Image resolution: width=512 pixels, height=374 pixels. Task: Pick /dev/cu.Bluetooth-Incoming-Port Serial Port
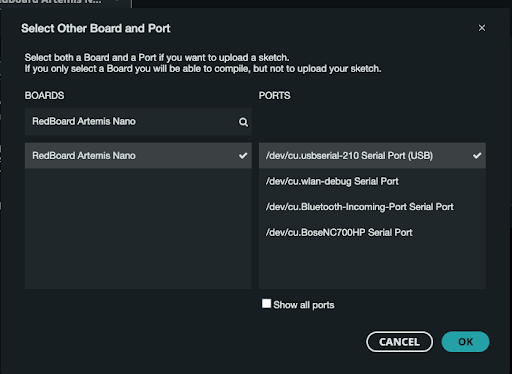click(x=372, y=207)
